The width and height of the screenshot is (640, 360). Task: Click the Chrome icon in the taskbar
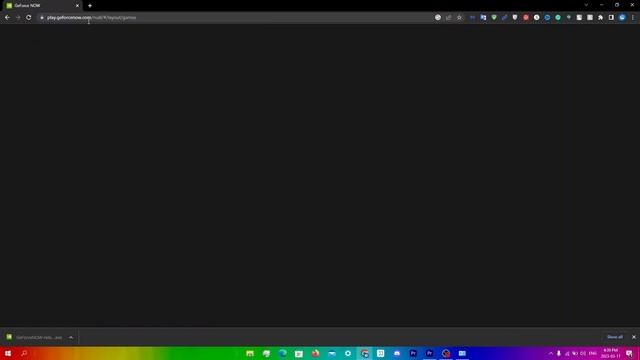pyautogui.click(x=364, y=353)
